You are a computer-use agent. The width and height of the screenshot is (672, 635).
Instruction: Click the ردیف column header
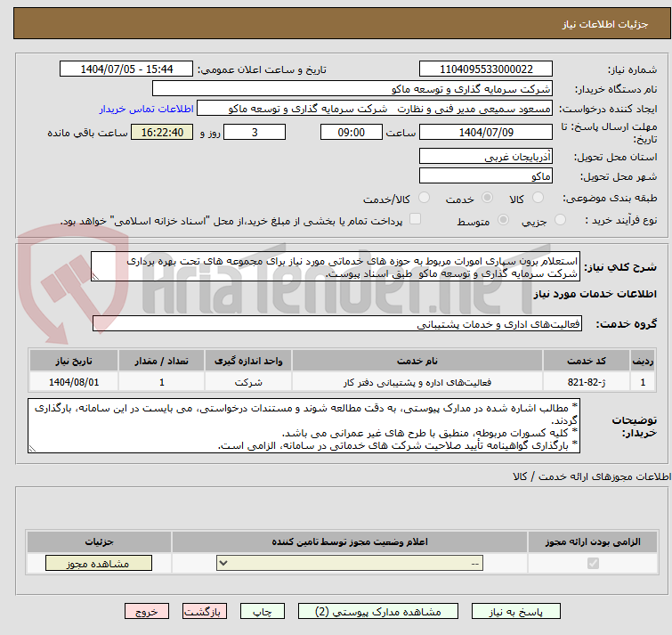pos(643,361)
